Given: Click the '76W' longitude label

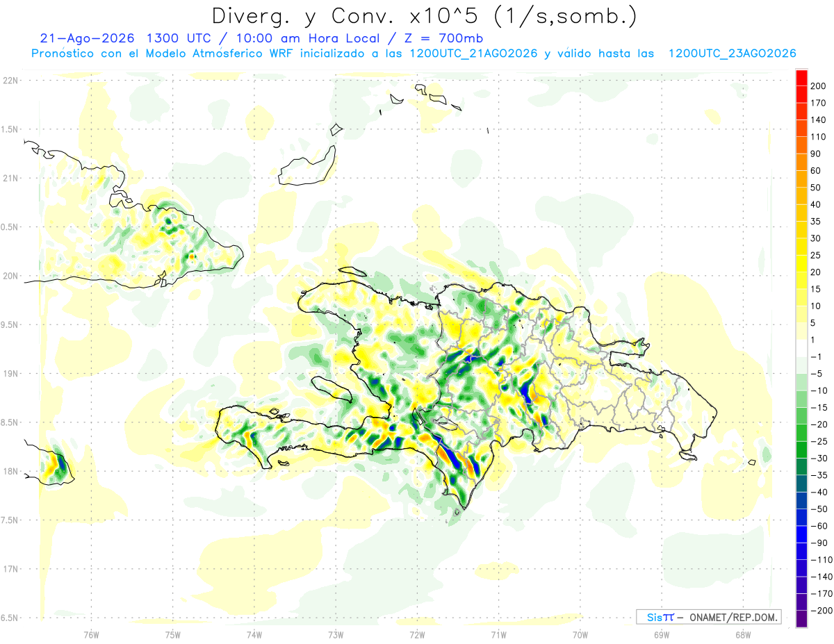Looking at the screenshot, I should click(91, 634).
